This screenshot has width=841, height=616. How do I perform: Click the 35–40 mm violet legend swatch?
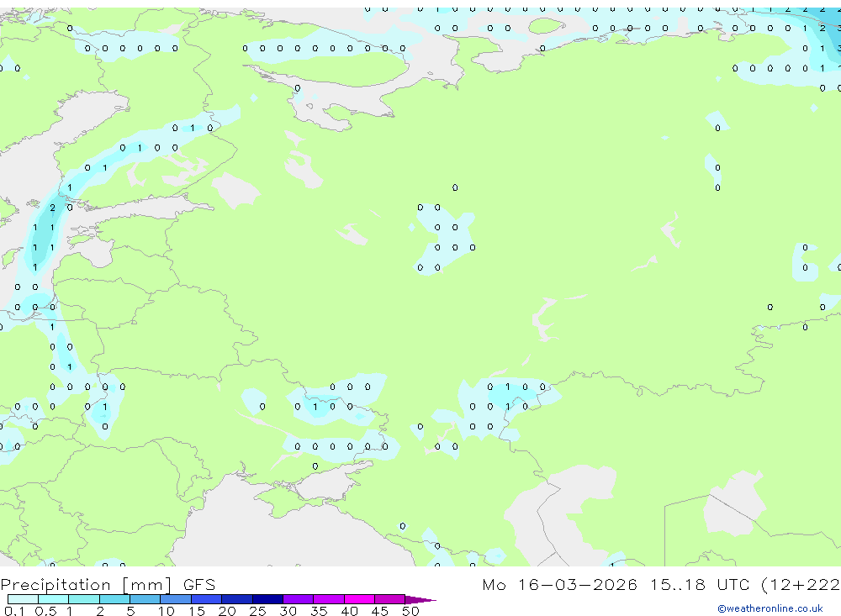(328, 599)
